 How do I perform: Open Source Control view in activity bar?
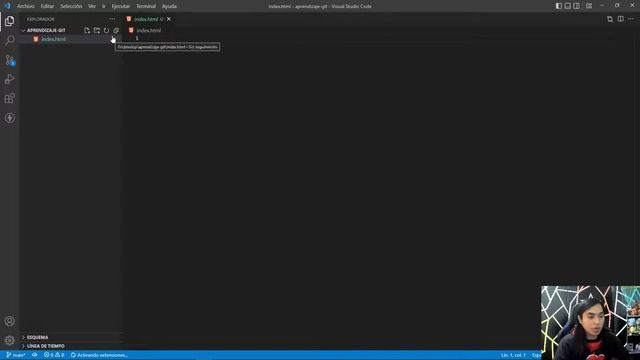pos(9,60)
